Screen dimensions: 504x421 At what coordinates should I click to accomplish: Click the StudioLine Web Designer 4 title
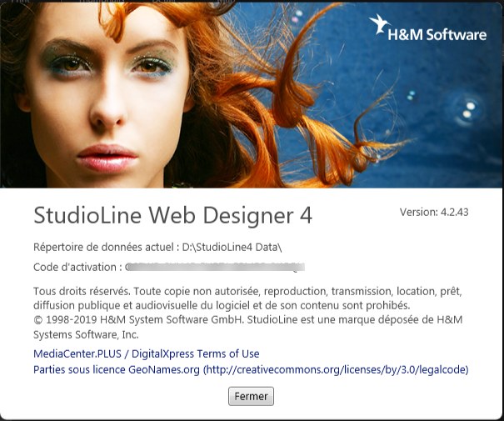[x=172, y=215]
